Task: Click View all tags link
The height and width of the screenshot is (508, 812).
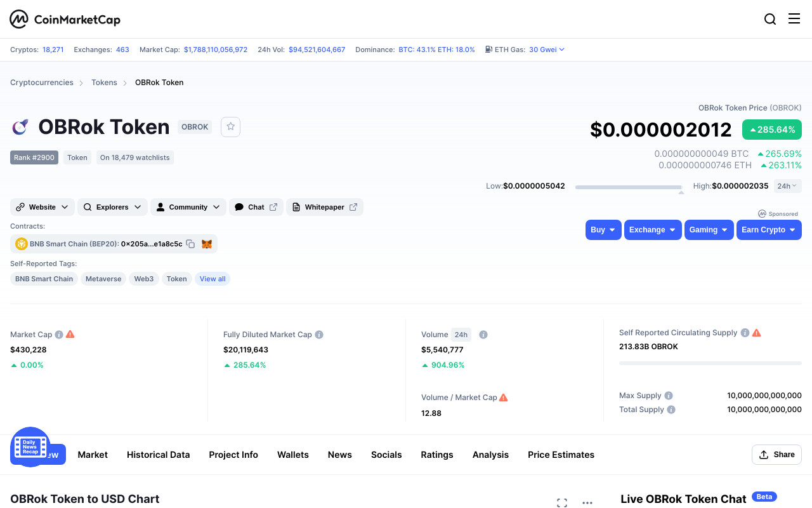Action: point(213,279)
